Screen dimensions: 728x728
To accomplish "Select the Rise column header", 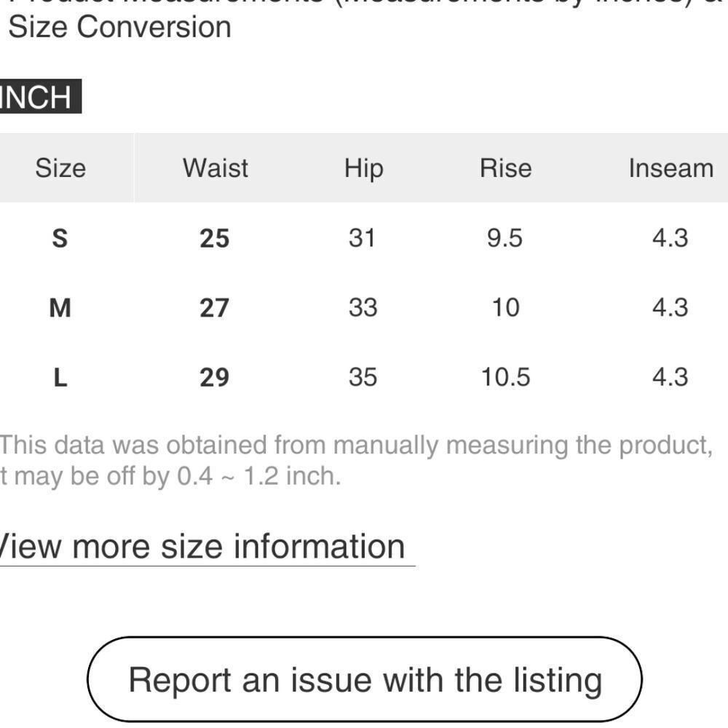I will (506, 168).
